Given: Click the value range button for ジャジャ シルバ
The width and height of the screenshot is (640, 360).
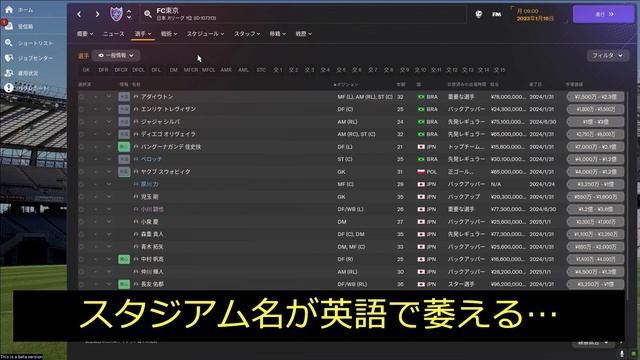Looking at the screenshot, I should (x=595, y=122).
